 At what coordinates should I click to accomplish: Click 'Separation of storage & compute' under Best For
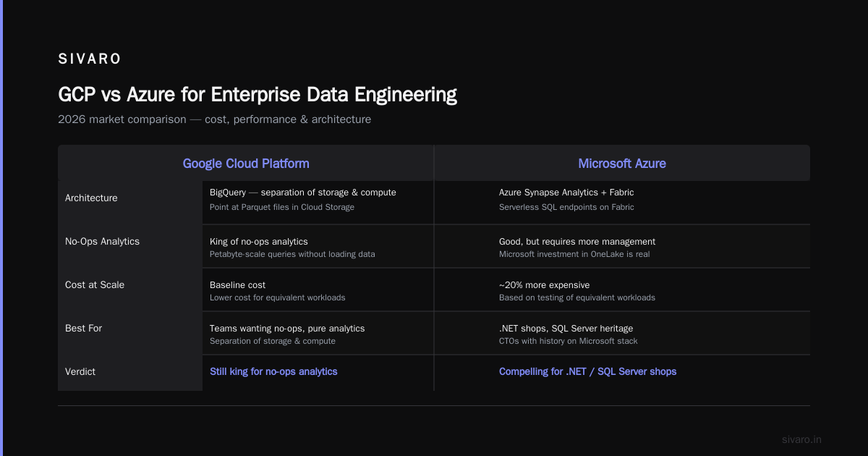273,341
